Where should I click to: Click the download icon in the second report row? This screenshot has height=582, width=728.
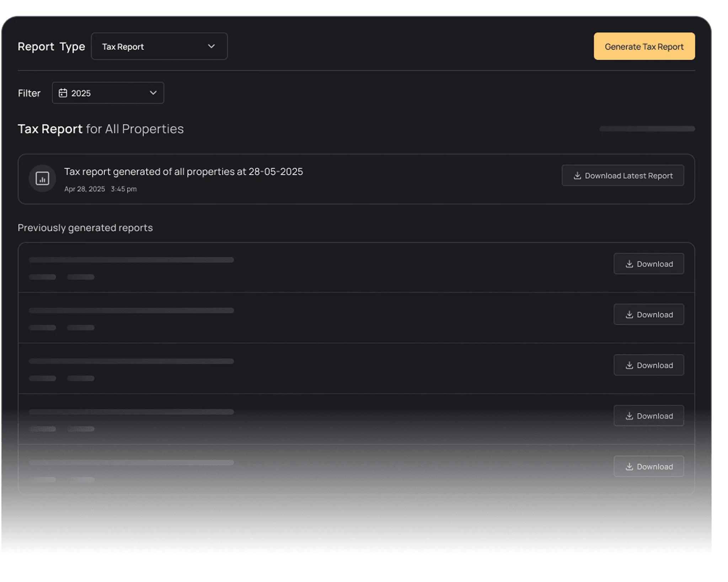[x=629, y=314]
